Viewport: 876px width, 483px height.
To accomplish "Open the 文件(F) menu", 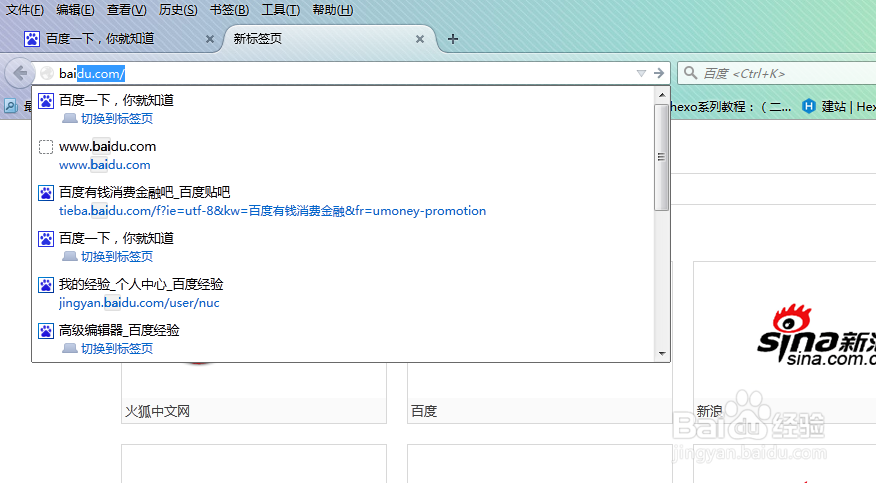I will [x=25, y=10].
